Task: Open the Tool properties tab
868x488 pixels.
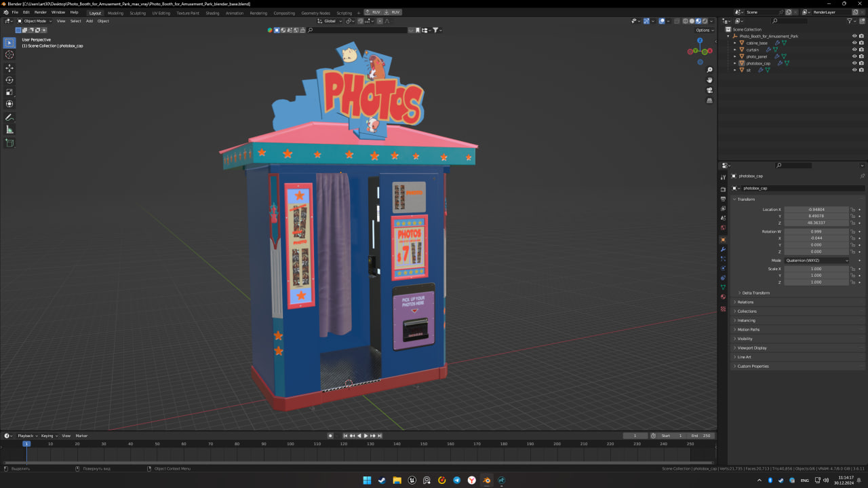Action: pyautogui.click(x=723, y=177)
